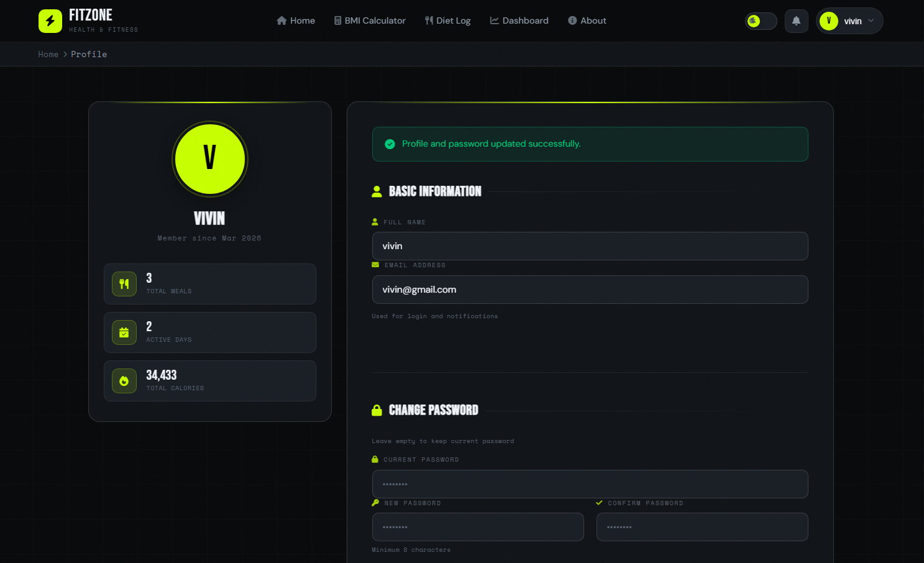The width and height of the screenshot is (924, 563).
Task: Focus the Full Name input field
Action: coord(590,246)
